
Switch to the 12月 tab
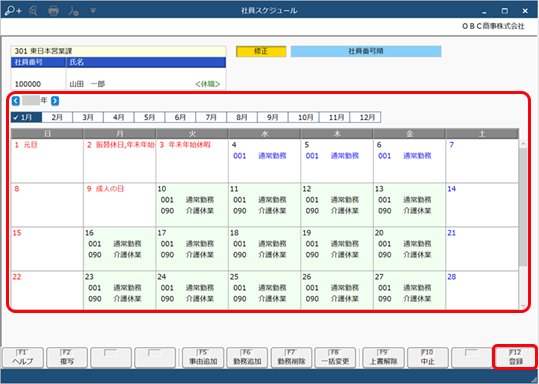click(x=365, y=117)
